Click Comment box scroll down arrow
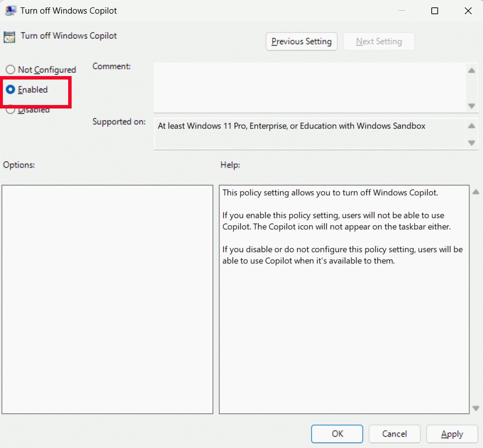The image size is (483, 448). click(471, 106)
